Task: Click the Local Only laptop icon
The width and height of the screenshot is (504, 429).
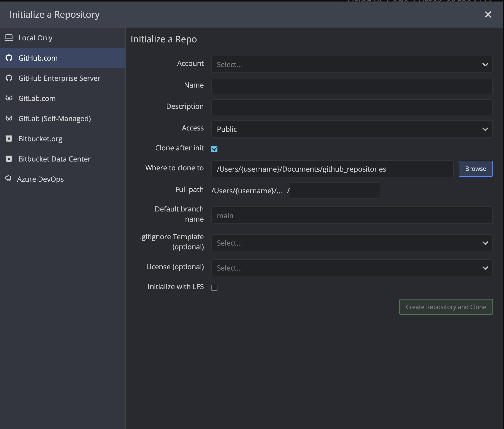Action: 9,38
